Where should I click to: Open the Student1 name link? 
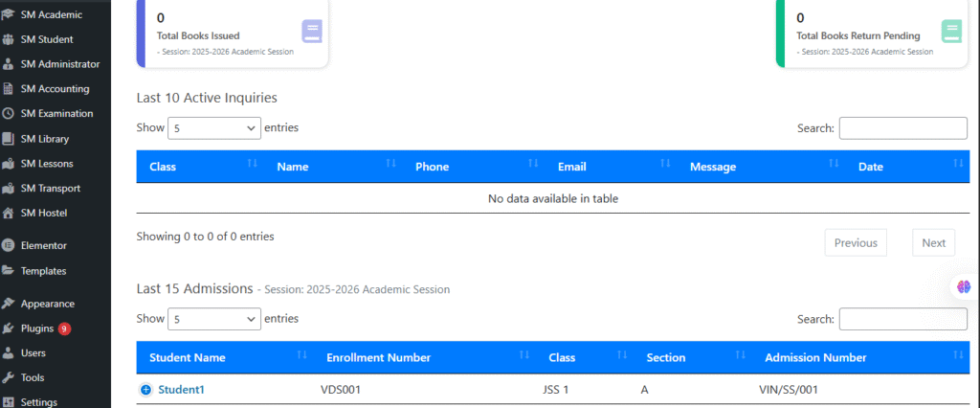click(181, 390)
